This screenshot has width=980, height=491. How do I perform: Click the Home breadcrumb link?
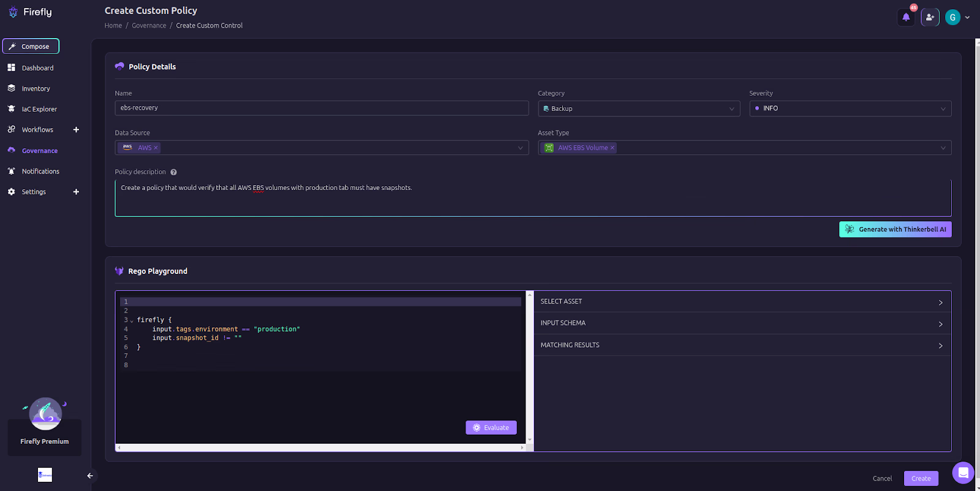(x=113, y=26)
